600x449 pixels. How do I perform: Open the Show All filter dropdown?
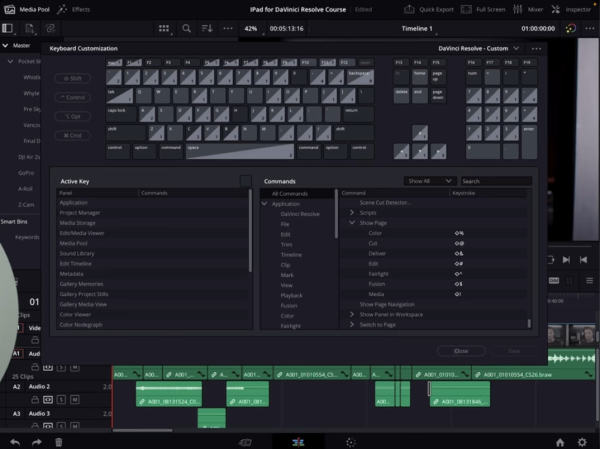tap(429, 181)
